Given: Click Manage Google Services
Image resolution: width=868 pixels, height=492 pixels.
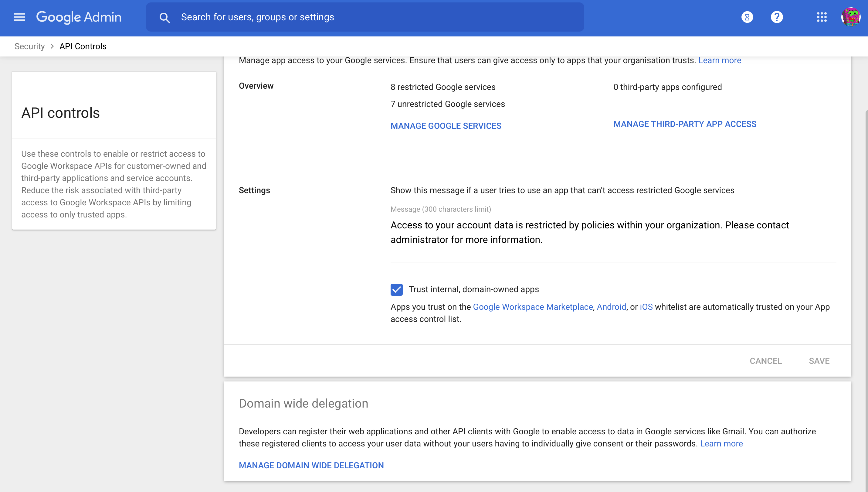Looking at the screenshot, I should (446, 126).
